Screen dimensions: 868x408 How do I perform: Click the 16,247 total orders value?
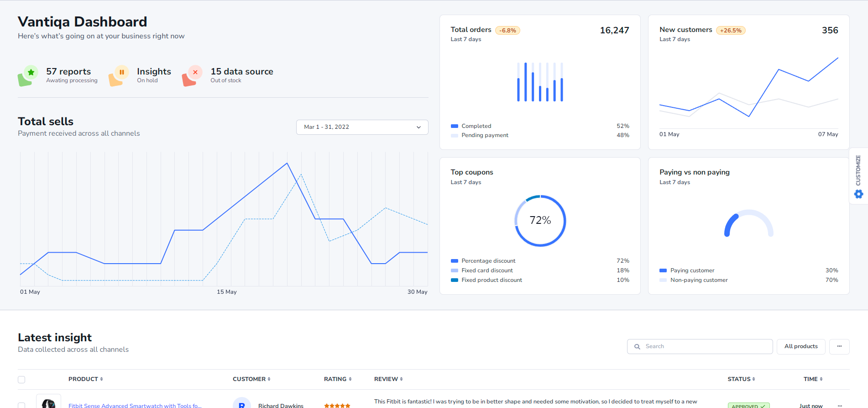614,30
